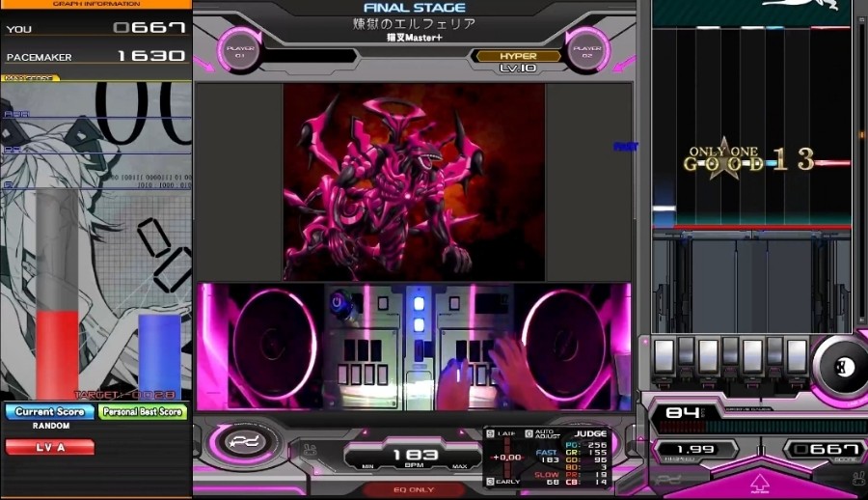Screen dimensions: 868x500
Task: Click the 84 groove gauge percentage
Action: point(683,413)
